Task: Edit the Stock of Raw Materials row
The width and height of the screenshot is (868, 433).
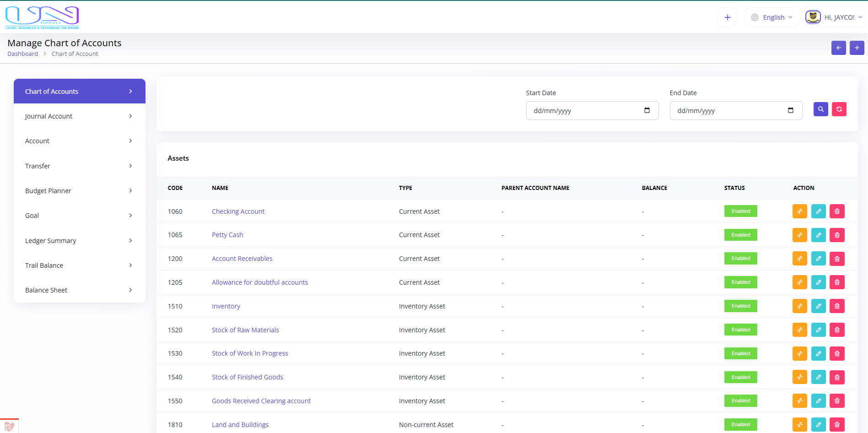Action: tap(818, 330)
